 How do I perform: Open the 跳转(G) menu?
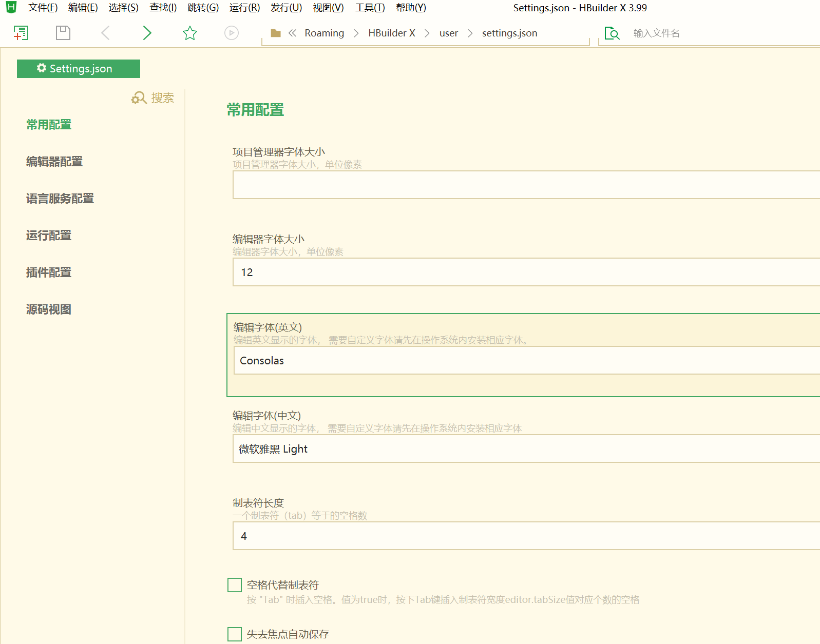(203, 8)
